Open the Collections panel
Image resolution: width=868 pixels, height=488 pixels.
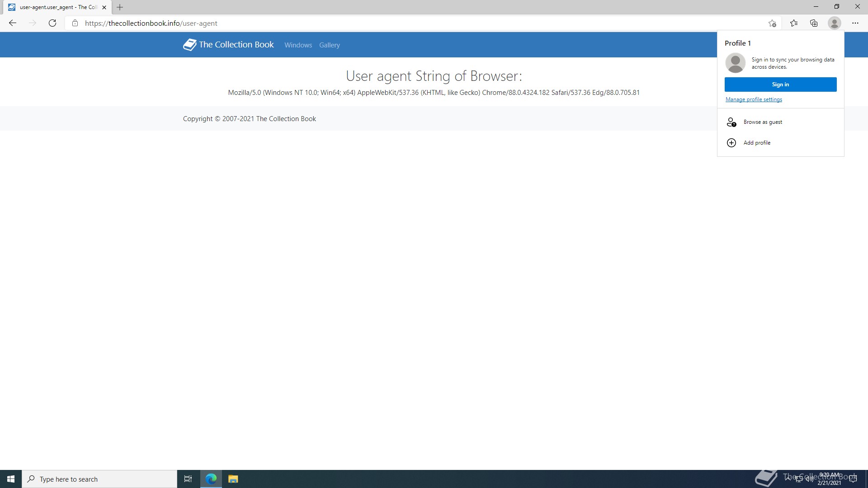point(814,23)
